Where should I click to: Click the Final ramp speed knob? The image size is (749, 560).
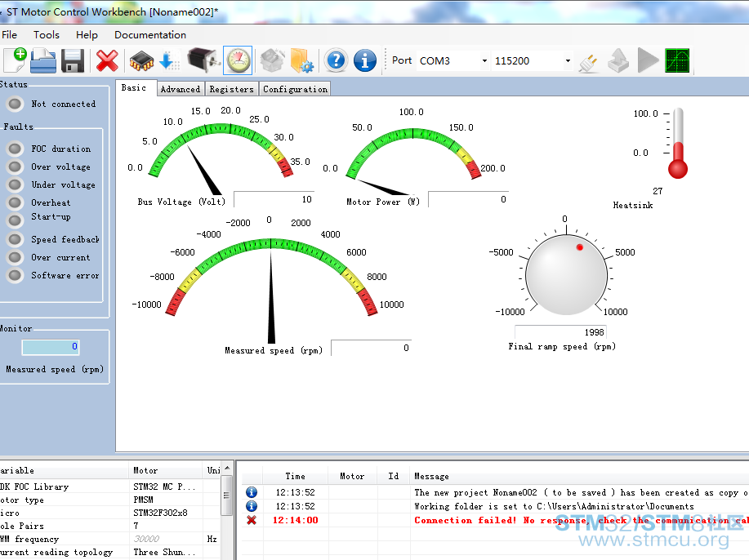tap(567, 274)
